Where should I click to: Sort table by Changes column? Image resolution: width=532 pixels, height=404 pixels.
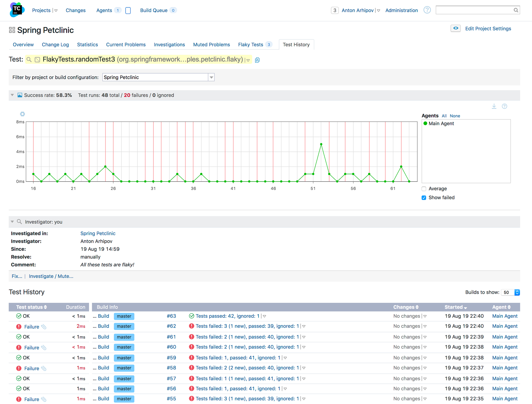(406, 307)
